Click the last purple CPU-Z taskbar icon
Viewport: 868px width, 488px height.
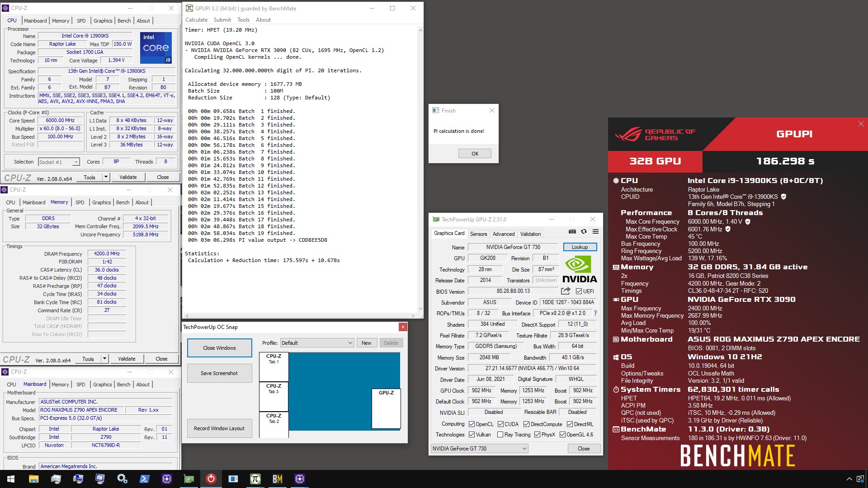[299, 479]
